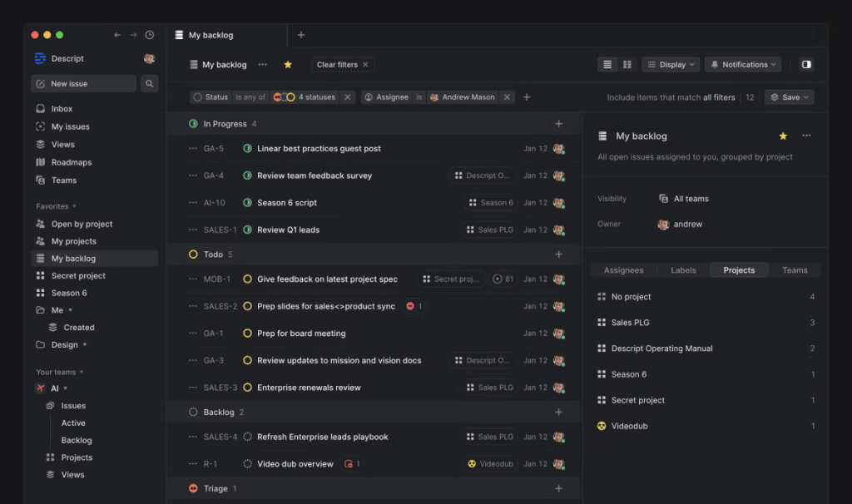The image size is (852, 504).
Task: Toggle star in My backlog details panel
Action: pyautogui.click(x=783, y=136)
